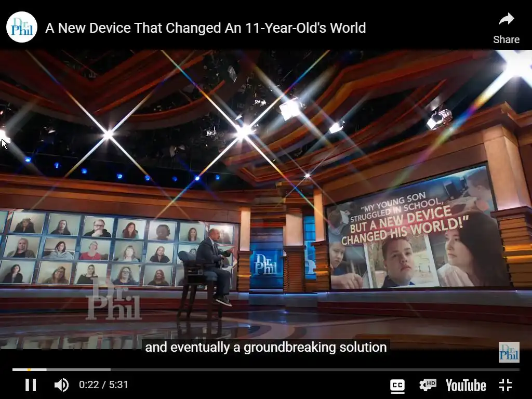Share the video via arrow icon
Viewport: 532px width, 399px height.
506,28
